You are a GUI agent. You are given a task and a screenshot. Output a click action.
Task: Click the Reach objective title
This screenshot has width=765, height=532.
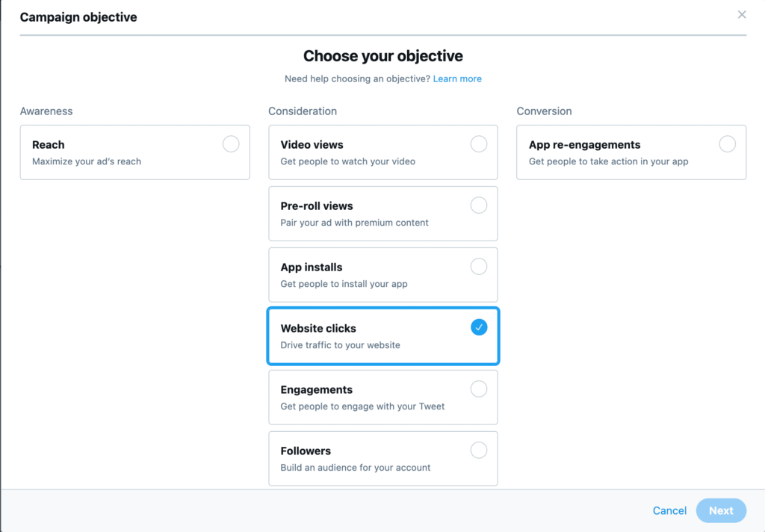pos(49,145)
